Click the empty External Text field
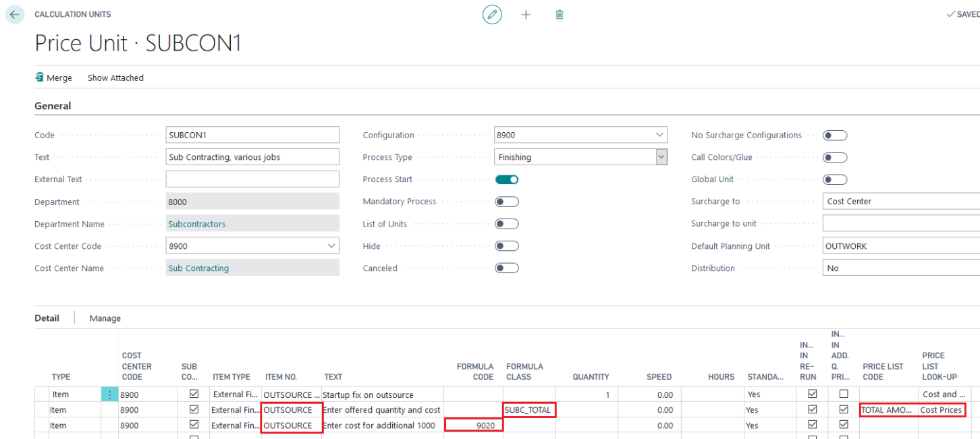The width and height of the screenshot is (980, 439). pyautogui.click(x=252, y=179)
